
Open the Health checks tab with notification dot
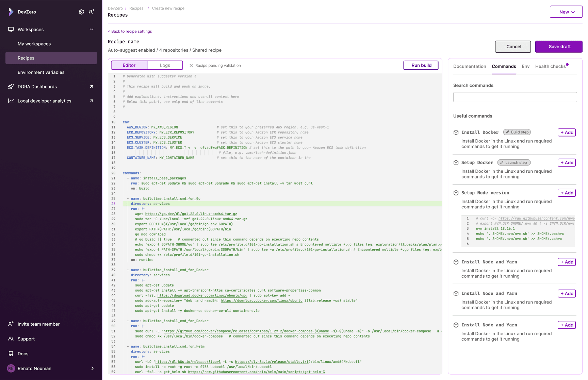[x=551, y=66]
